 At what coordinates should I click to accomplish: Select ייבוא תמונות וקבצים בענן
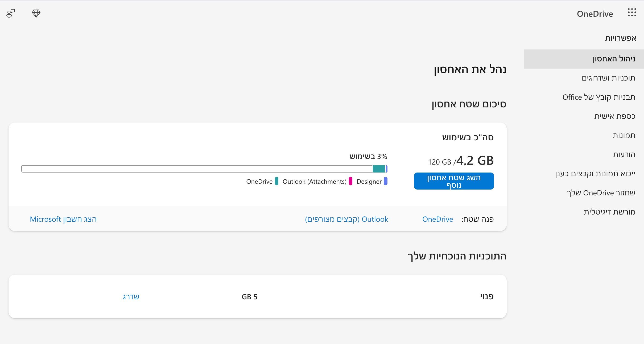pos(595,174)
